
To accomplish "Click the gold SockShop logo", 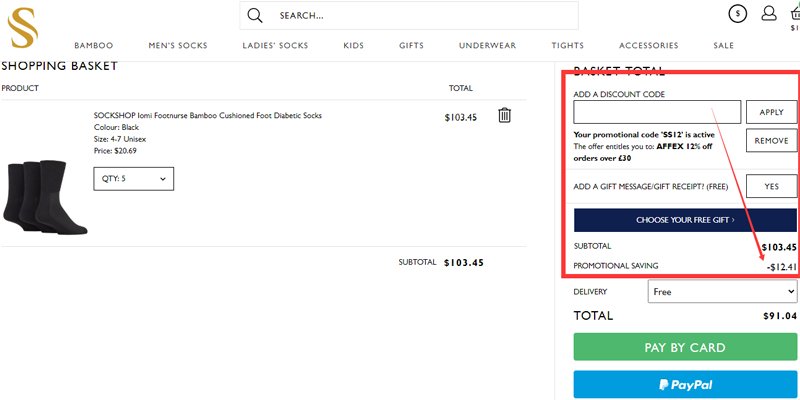I will (22, 28).
